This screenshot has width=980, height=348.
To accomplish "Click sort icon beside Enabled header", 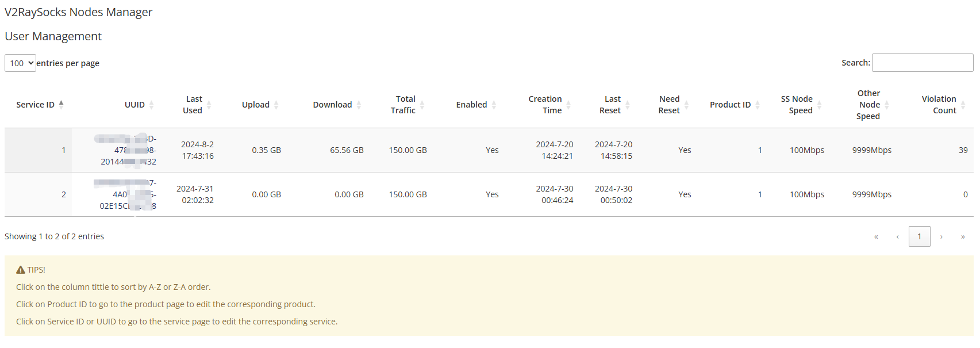I will (x=494, y=105).
